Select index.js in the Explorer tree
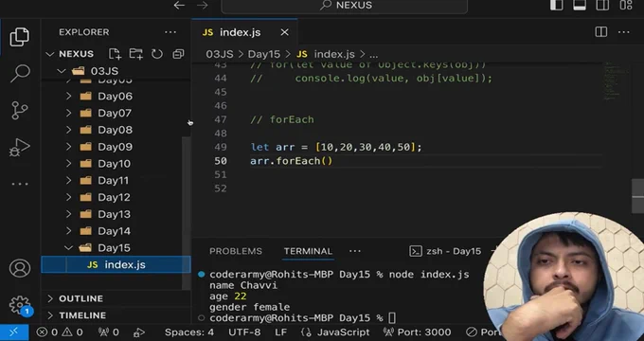 tap(116, 264)
